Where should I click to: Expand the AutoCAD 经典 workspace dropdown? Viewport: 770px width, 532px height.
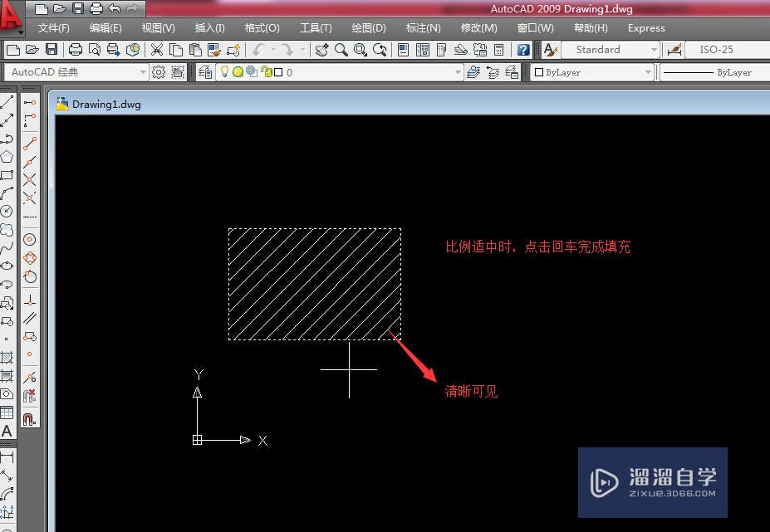point(142,72)
